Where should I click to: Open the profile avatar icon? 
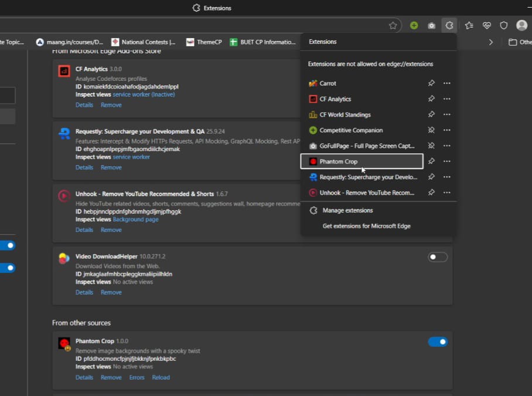(x=521, y=25)
